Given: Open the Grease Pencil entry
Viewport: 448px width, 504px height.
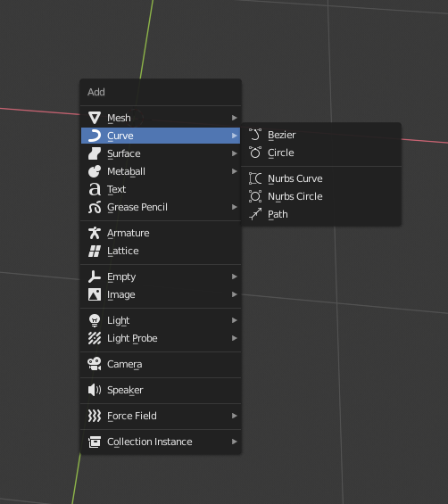Looking at the screenshot, I should (x=161, y=207).
